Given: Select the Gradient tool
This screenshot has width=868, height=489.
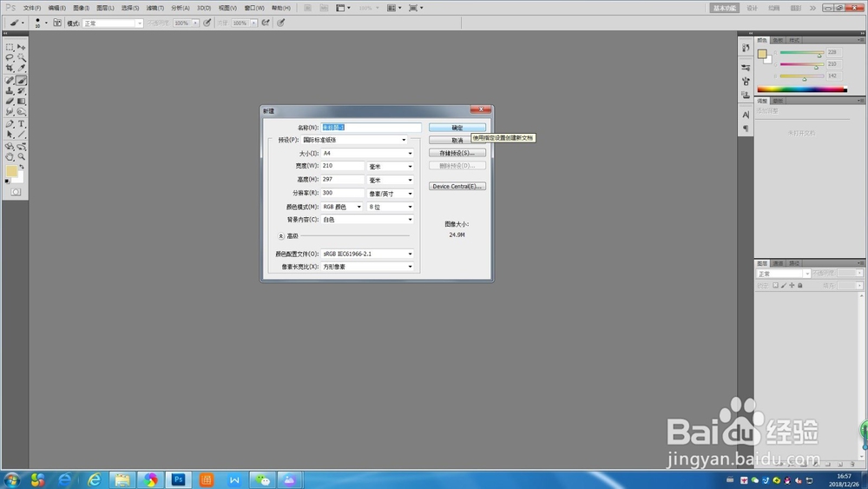Looking at the screenshot, I should pyautogui.click(x=21, y=102).
